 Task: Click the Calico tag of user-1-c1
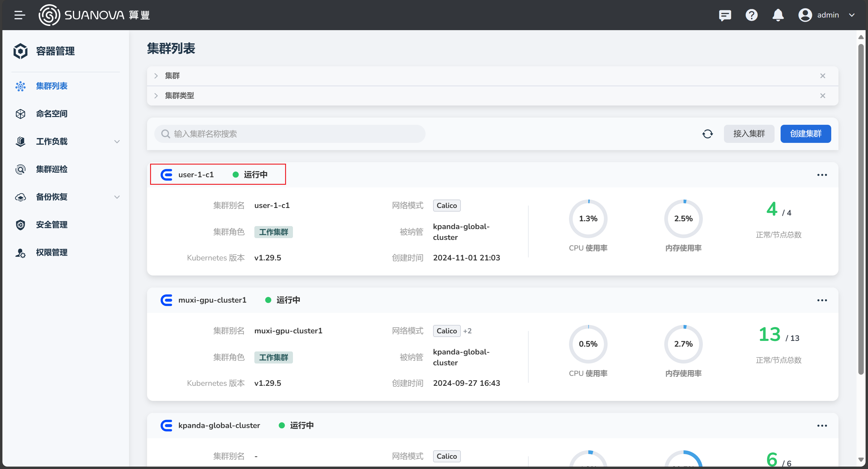446,206
